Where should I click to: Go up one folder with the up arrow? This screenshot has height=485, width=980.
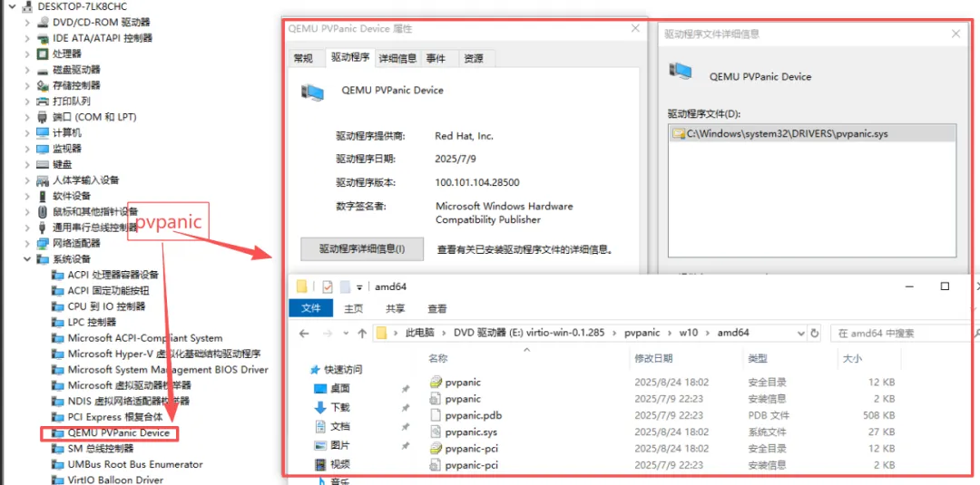(x=362, y=334)
